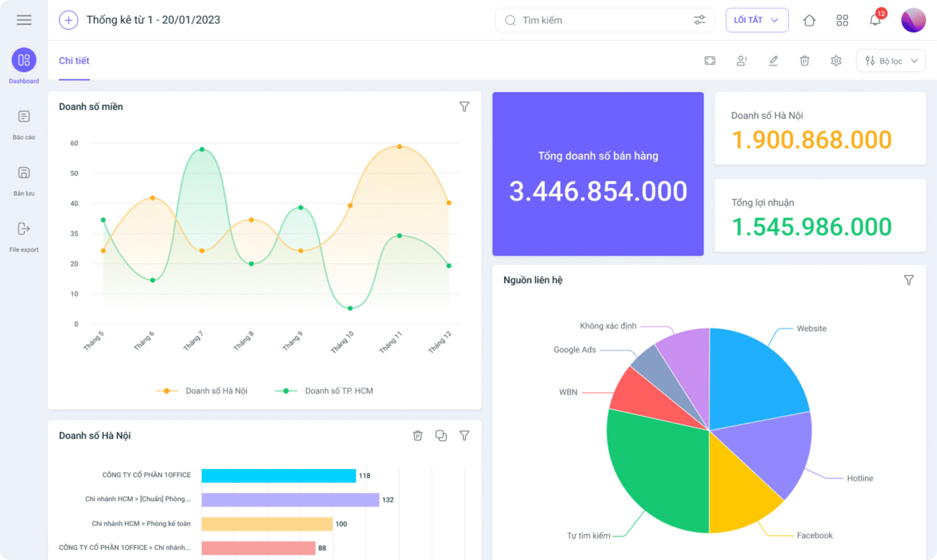This screenshot has height=560, width=937.
Task: Toggle Doanh số TP. HCM legend series
Action: pos(324,391)
